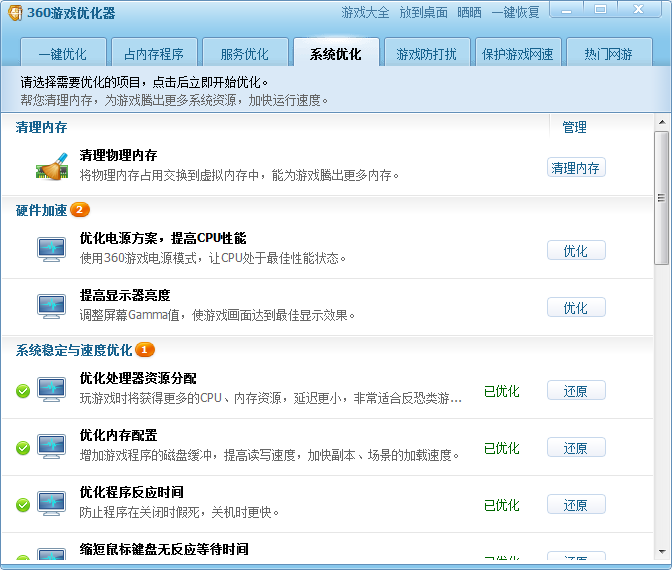Viewport: 672px width, 570px height.
Task: Click scrollbar up arrow
Action: pyautogui.click(x=662, y=122)
